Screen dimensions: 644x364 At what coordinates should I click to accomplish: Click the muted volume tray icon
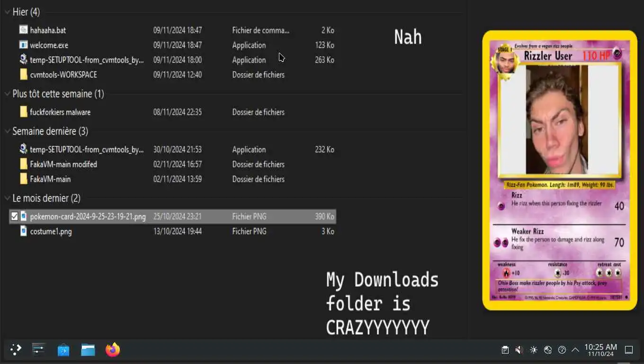click(x=519, y=350)
